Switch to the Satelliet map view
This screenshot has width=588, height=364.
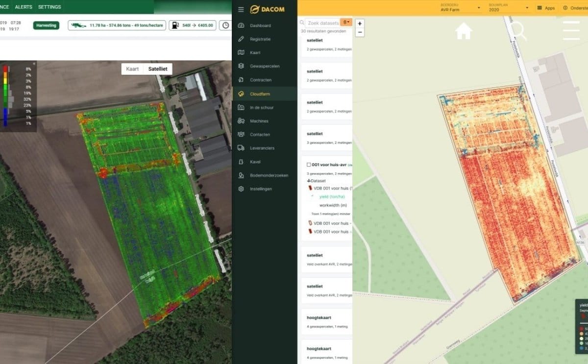click(x=158, y=69)
